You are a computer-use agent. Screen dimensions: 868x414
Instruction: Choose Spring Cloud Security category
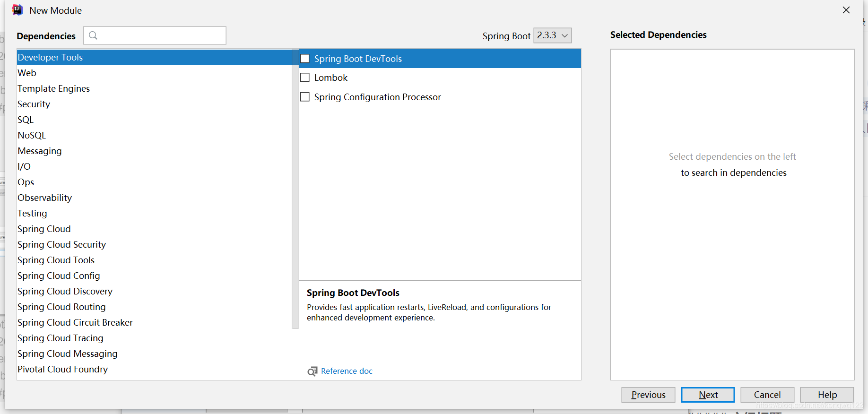154,244
